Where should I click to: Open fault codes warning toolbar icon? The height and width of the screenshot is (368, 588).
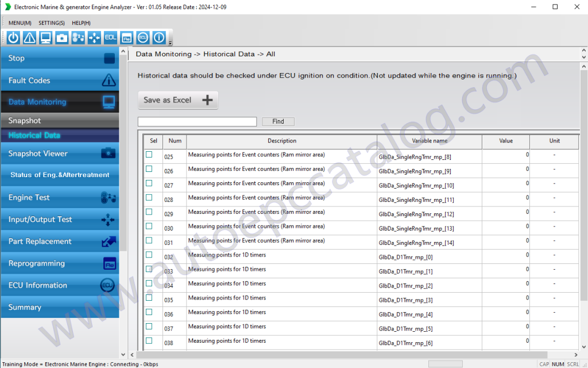(30, 37)
